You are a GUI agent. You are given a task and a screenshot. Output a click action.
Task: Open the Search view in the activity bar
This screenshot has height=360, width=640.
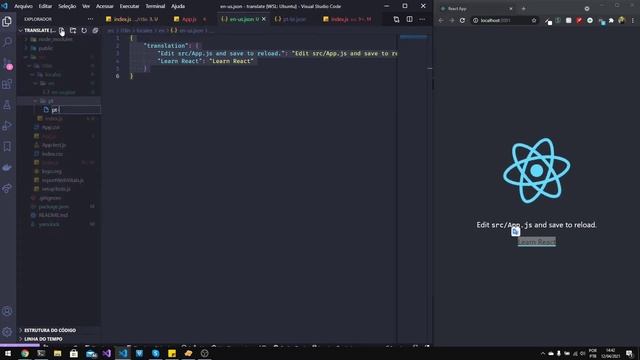[x=7, y=42]
